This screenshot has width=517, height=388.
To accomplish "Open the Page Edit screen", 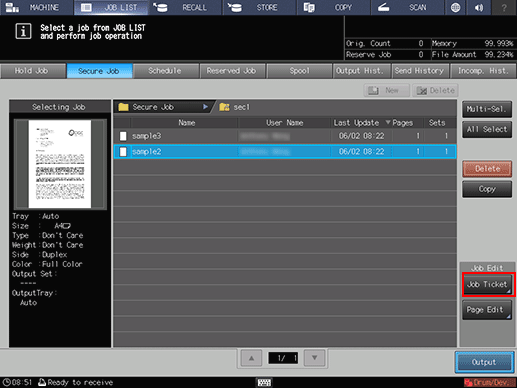I will 487,310.
